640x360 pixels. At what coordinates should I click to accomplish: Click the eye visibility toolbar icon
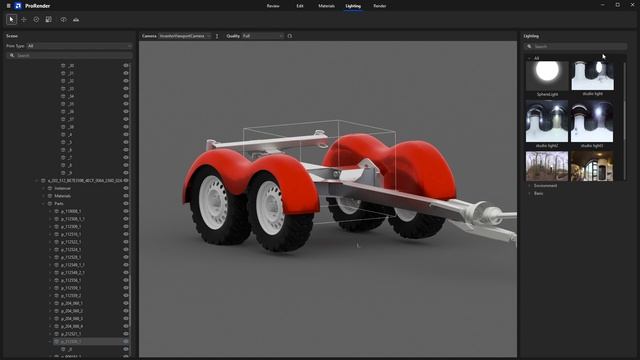[63, 19]
